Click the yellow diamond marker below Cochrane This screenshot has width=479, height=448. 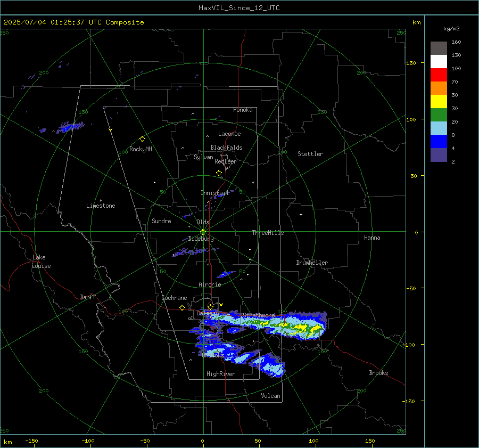[182, 307]
